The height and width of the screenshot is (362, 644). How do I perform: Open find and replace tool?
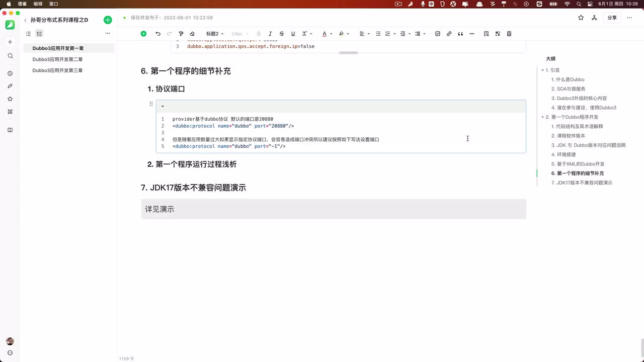[x=486, y=34]
